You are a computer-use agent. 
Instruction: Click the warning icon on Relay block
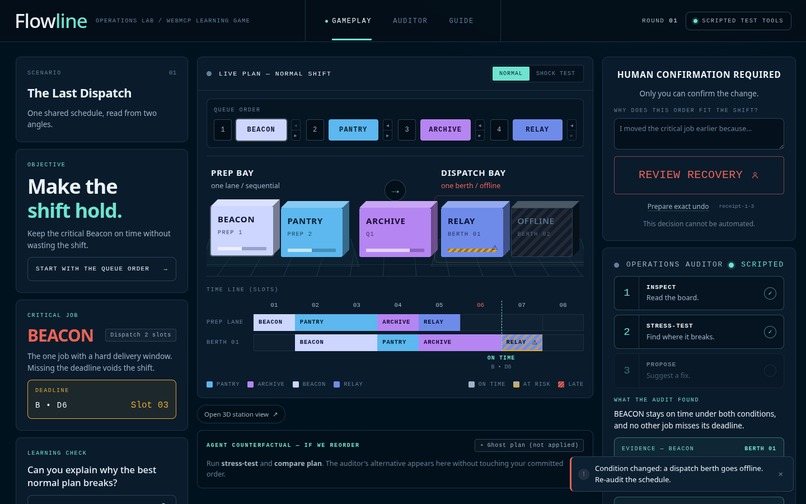(494, 248)
